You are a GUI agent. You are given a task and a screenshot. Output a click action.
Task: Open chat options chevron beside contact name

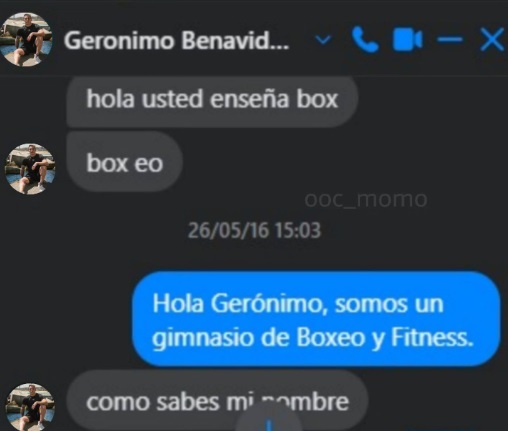[x=323, y=40]
